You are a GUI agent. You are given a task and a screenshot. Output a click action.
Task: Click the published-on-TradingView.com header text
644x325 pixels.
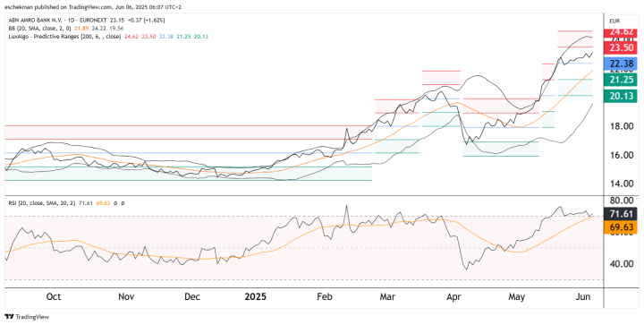tap(93, 7)
